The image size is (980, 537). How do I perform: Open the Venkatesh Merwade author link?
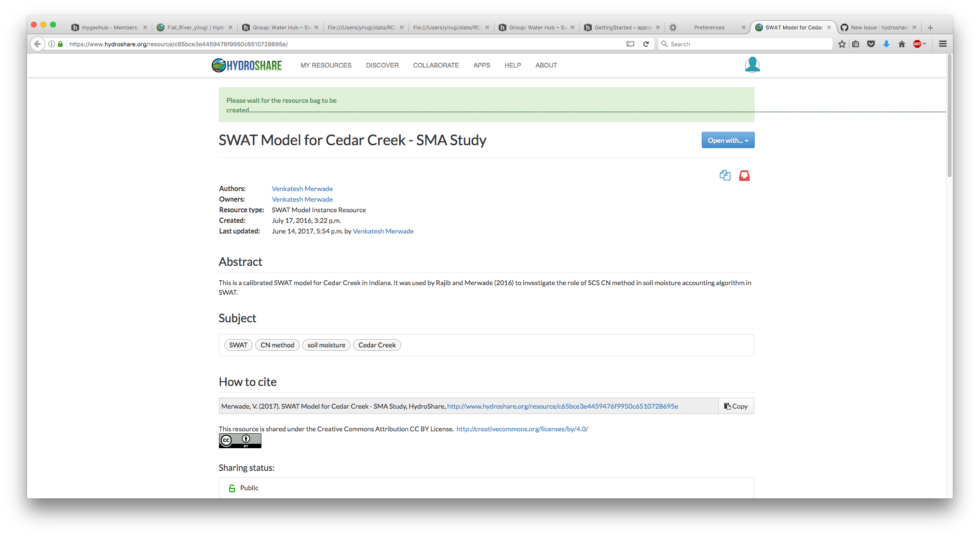302,188
